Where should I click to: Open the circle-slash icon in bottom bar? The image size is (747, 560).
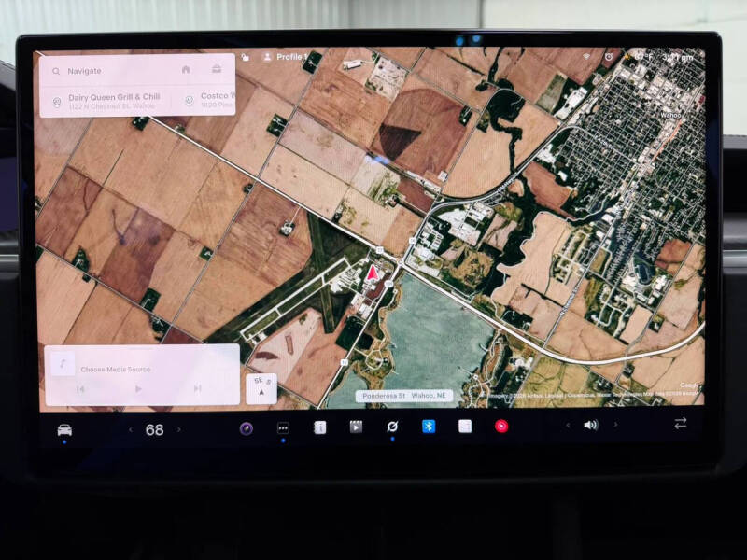[x=392, y=427]
